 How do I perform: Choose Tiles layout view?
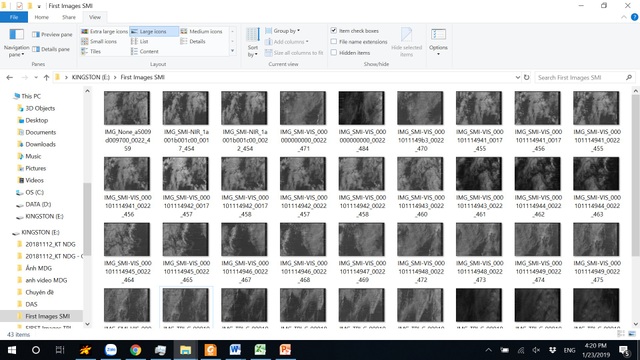[x=91, y=51]
